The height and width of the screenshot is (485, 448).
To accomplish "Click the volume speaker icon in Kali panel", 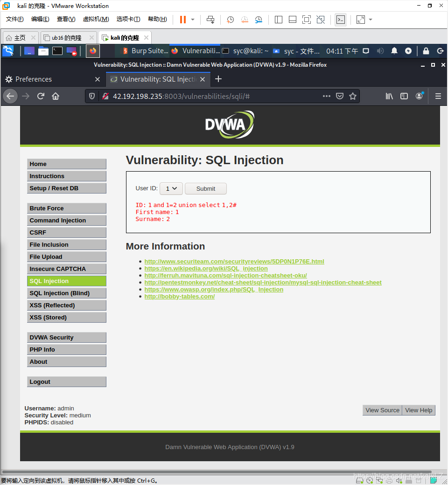I will tap(380, 51).
